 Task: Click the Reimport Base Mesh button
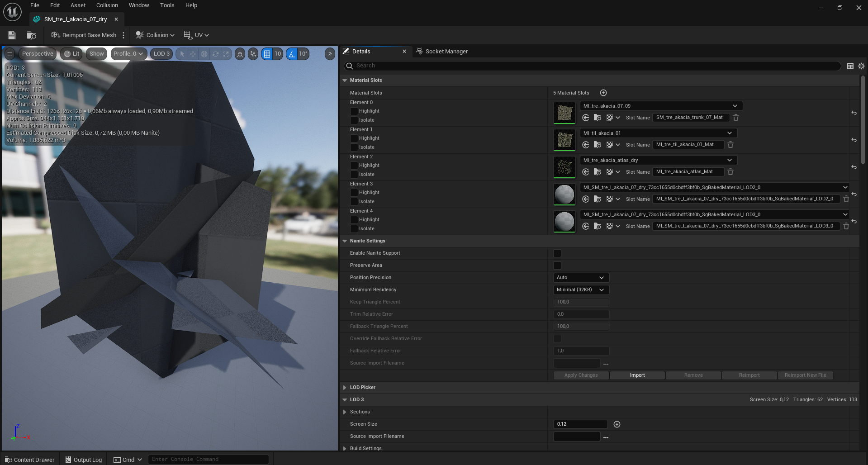[84, 35]
